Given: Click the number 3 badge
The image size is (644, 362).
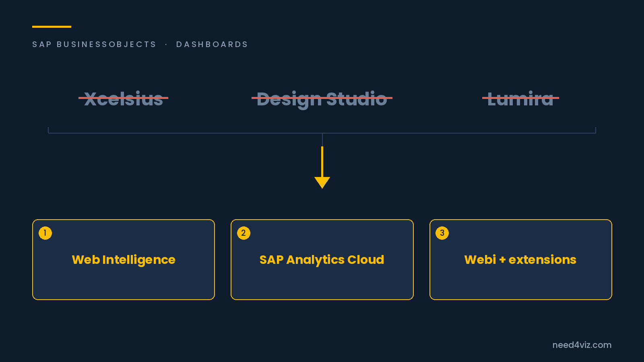Looking at the screenshot, I should click(x=442, y=233).
